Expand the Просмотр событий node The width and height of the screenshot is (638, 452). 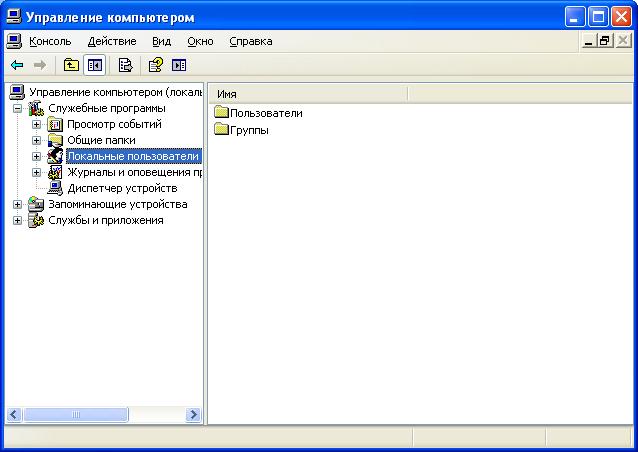coord(37,124)
